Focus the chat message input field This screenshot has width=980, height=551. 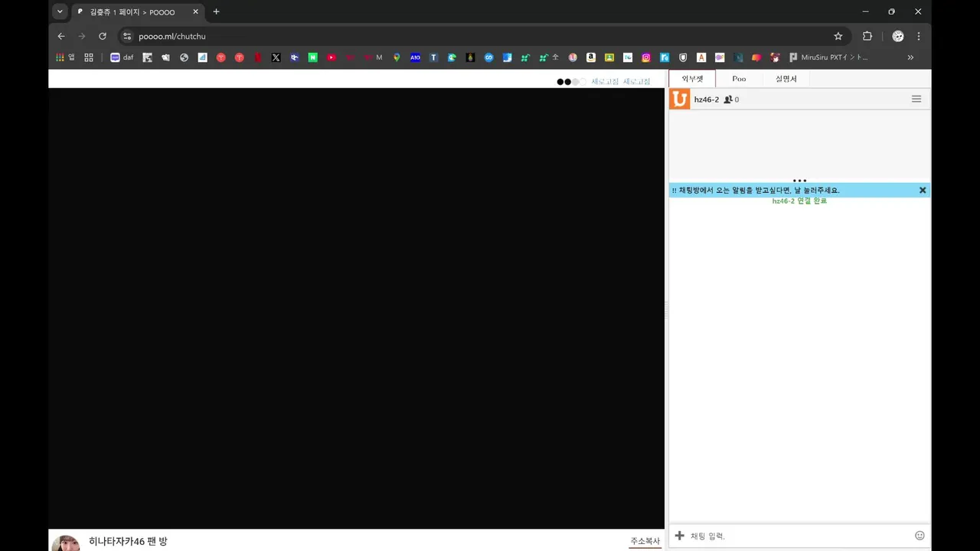tap(799, 536)
